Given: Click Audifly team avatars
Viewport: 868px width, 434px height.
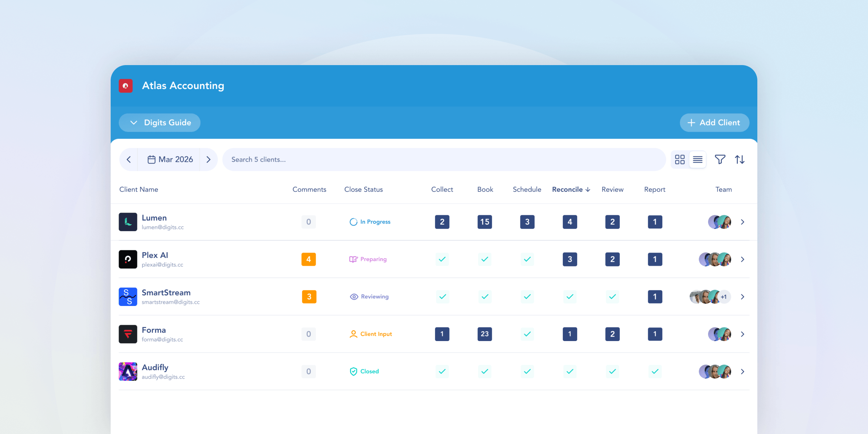Looking at the screenshot, I should click(x=715, y=371).
